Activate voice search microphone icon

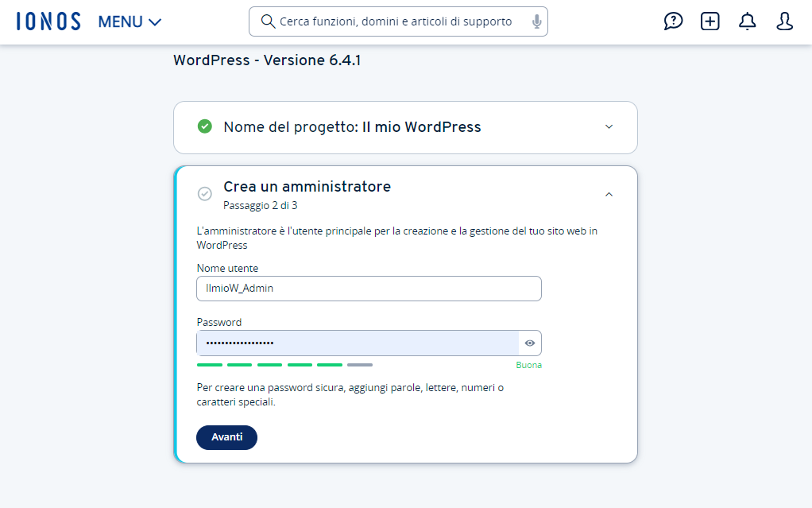pyautogui.click(x=536, y=21)
